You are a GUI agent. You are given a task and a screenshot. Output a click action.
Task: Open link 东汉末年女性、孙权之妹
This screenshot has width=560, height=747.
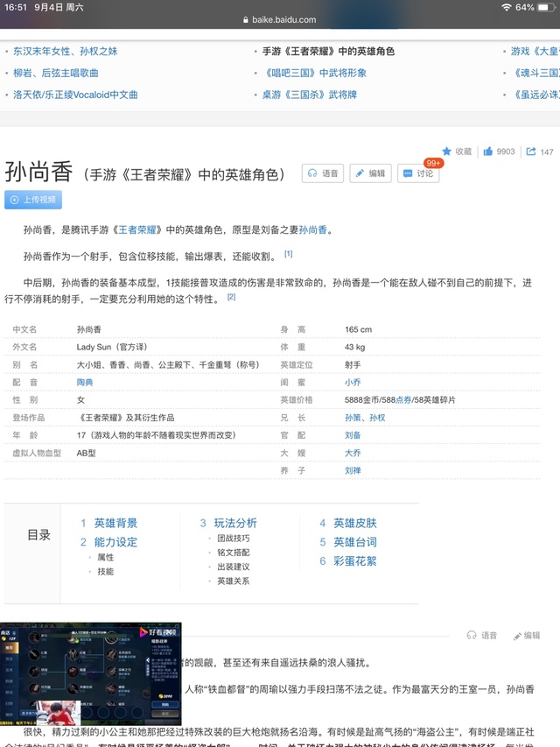tap(66, 51)
